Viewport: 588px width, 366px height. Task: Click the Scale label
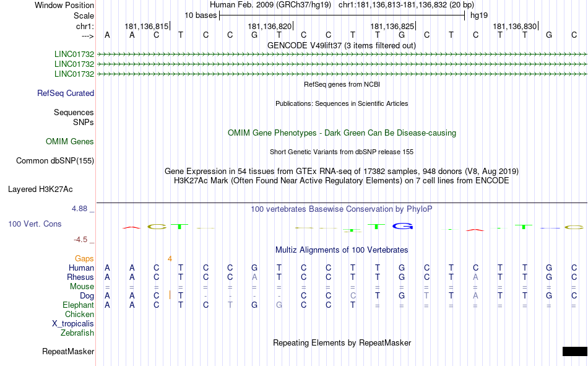click(84, 15)
